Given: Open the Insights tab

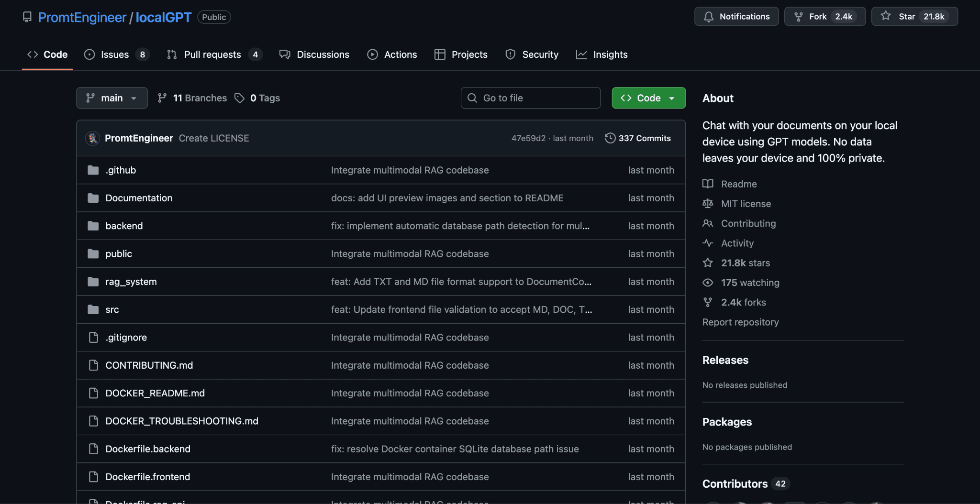Looking at the screenshot, I should point(610,55).
